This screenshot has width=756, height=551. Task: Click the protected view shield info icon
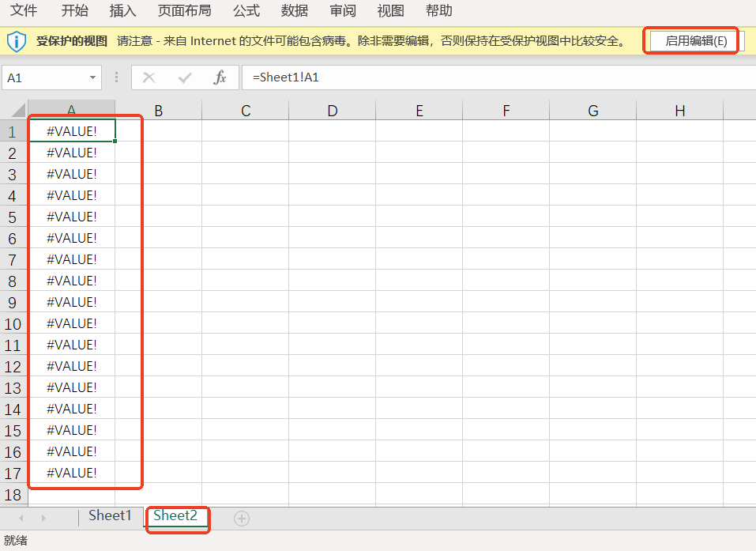pyautogui.click(x=17, y=41)
